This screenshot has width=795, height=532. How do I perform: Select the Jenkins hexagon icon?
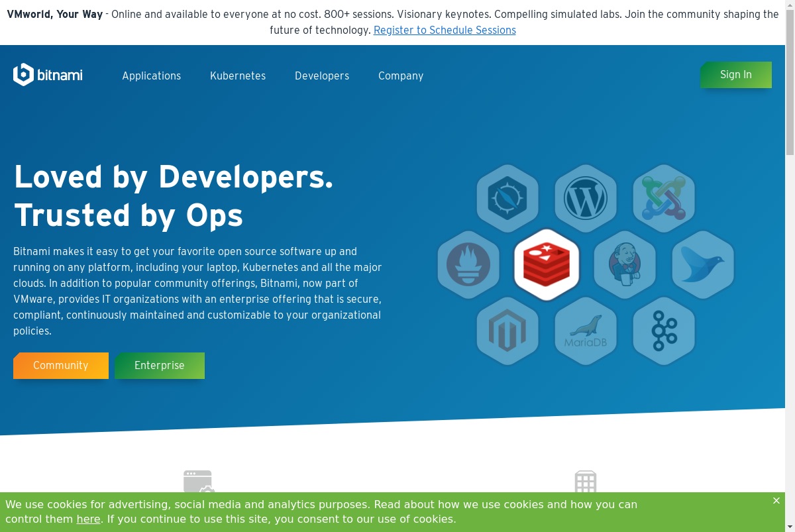(625, 265)
